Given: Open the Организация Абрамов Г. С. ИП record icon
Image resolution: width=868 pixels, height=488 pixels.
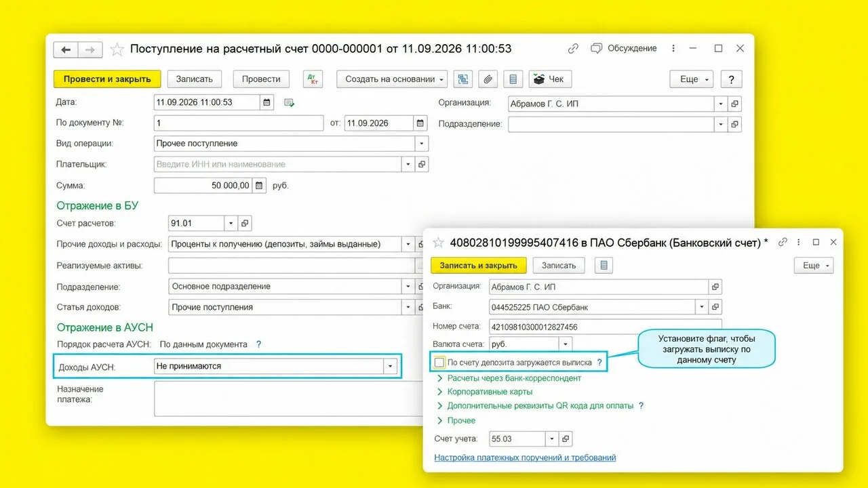Looking at the screenshot, I should coord(734,104).
